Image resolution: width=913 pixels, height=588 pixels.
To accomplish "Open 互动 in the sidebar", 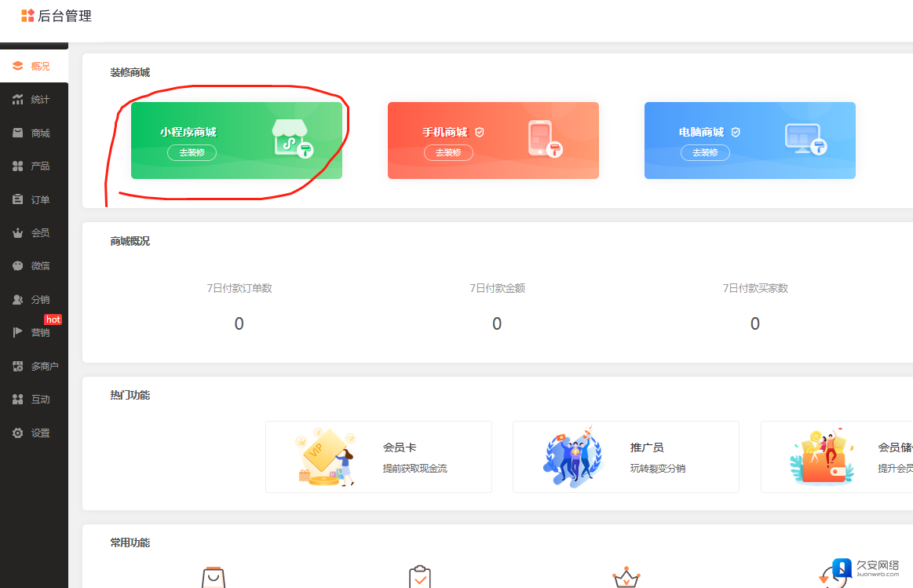I will [34, 400].
